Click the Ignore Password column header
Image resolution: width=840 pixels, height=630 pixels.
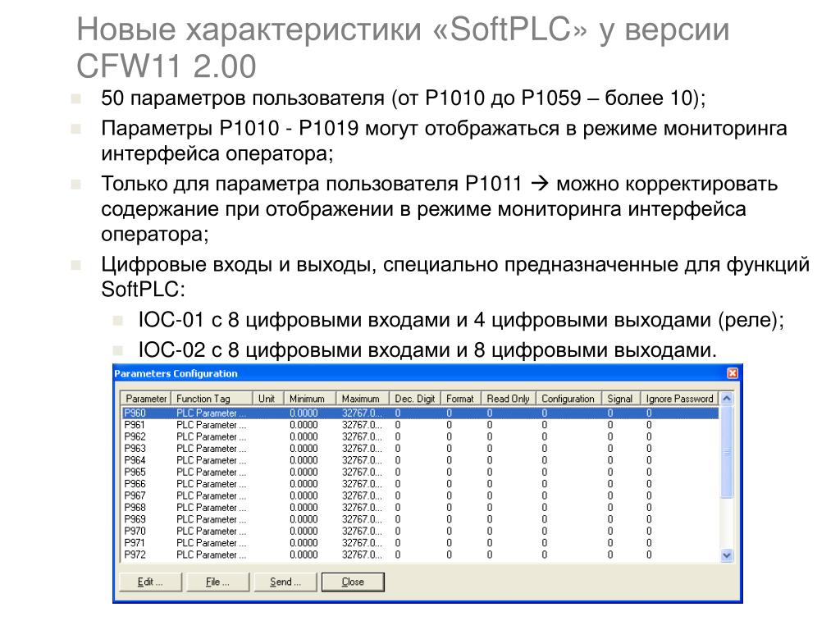coord(679,399)
